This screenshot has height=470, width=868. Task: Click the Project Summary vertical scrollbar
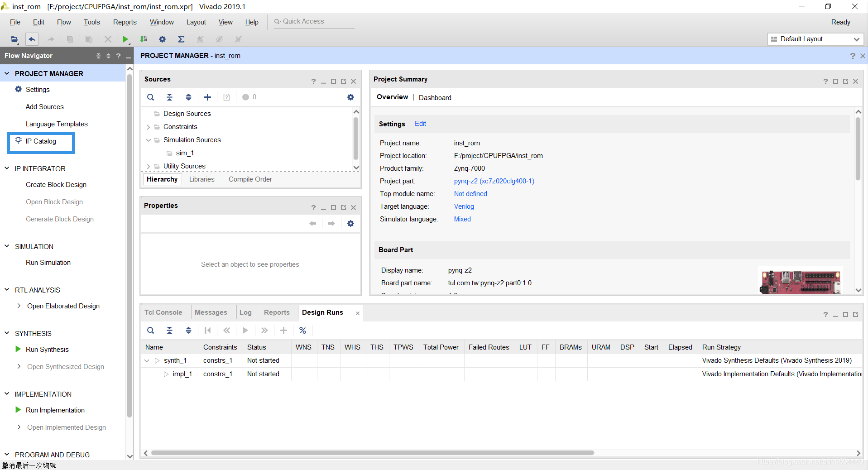[858, 149]
